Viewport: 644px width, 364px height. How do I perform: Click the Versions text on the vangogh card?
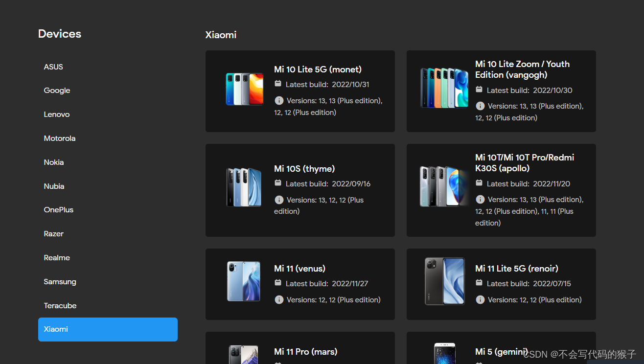pos(529,112)
